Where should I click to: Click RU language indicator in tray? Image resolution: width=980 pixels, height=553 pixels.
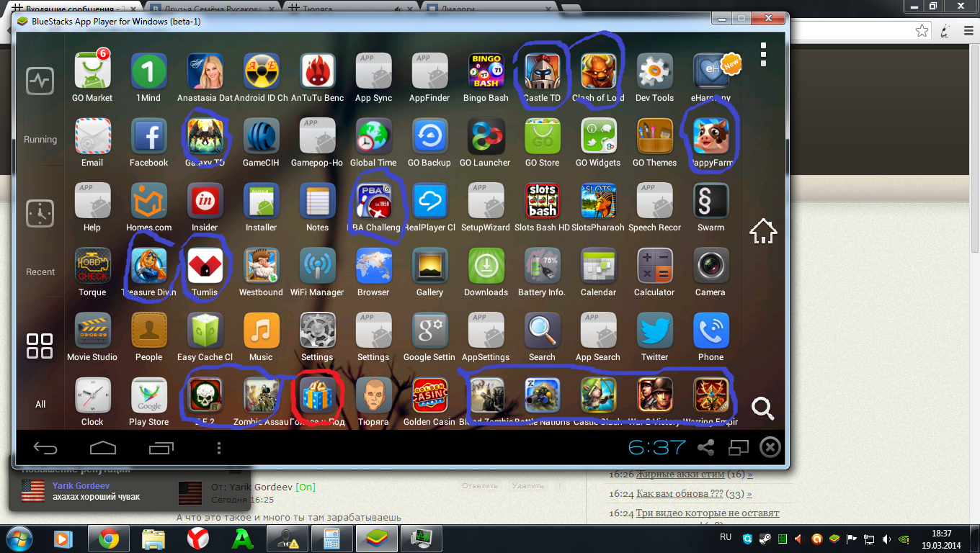coord(726,538)
